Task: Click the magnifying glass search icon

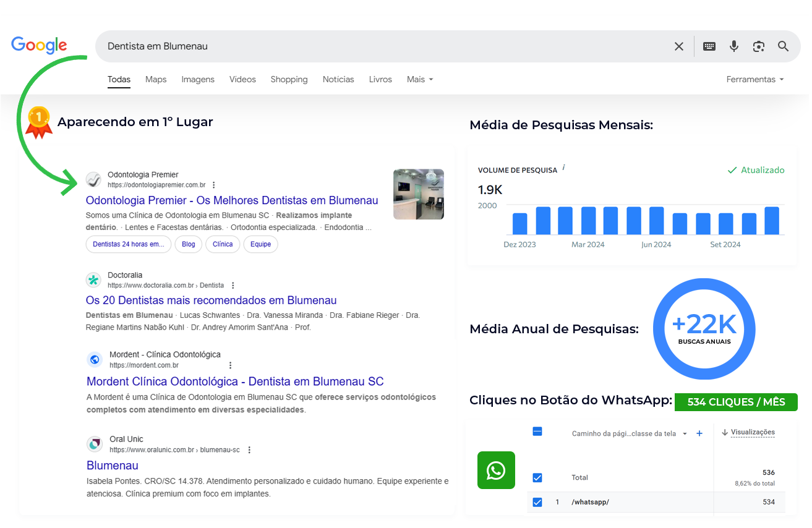Action: click(784, 46)
